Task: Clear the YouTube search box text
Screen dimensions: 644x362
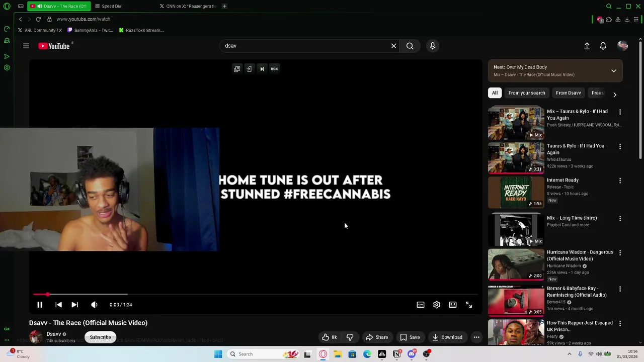Action: tap(393, 46)
